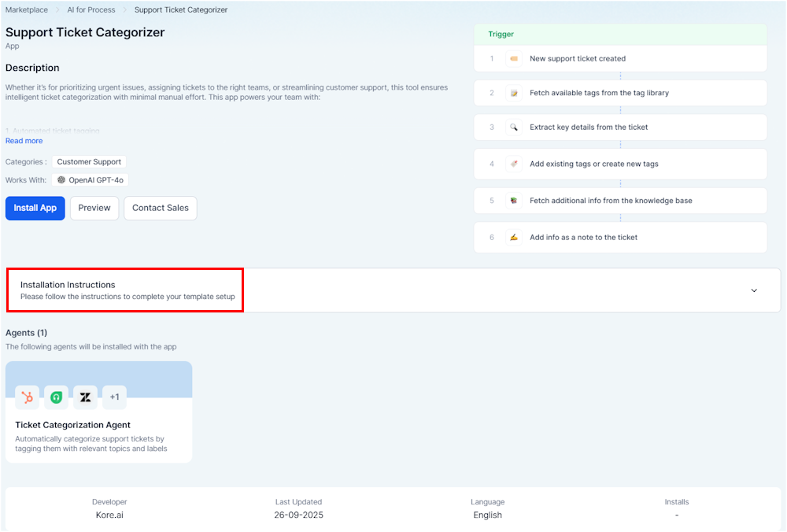Image resolution: width=787 pixels, height=532 pixels.
Task: Click the Contact Sales button
Action: (x=161, y=209)
